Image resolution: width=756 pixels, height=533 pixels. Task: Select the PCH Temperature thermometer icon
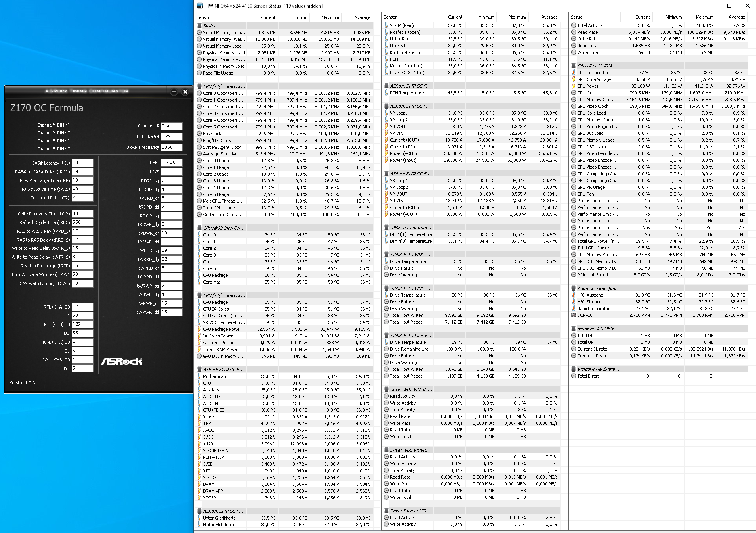tap(386, 93)
